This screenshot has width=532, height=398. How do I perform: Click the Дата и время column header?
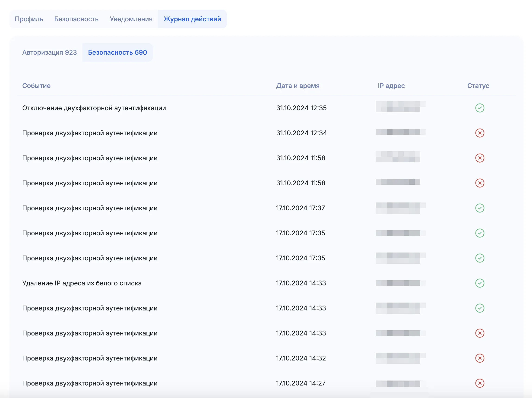click(298, 86)
